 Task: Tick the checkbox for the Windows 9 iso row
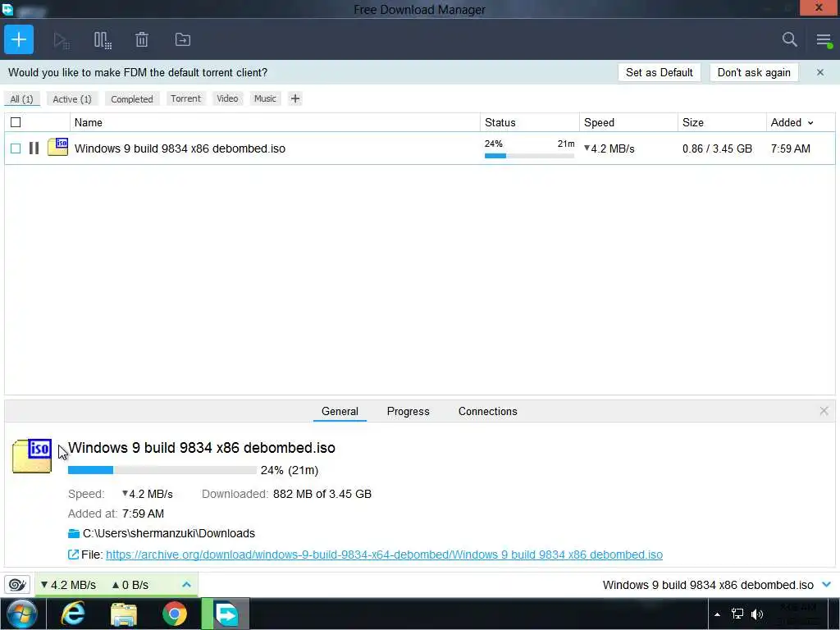tap(16, 148)
